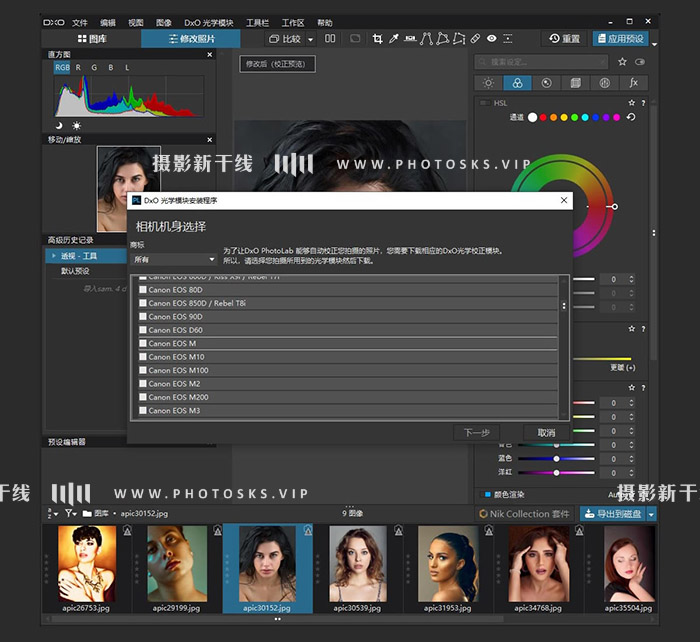Open the Nik Collection 套件 button
The width and height of the screenshot is (700, 642).
[524, 514]
